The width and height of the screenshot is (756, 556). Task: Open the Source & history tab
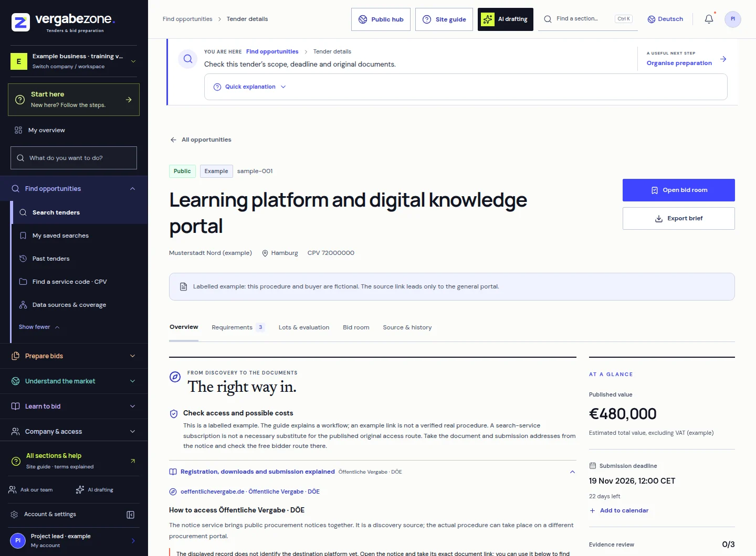point(407,327)
